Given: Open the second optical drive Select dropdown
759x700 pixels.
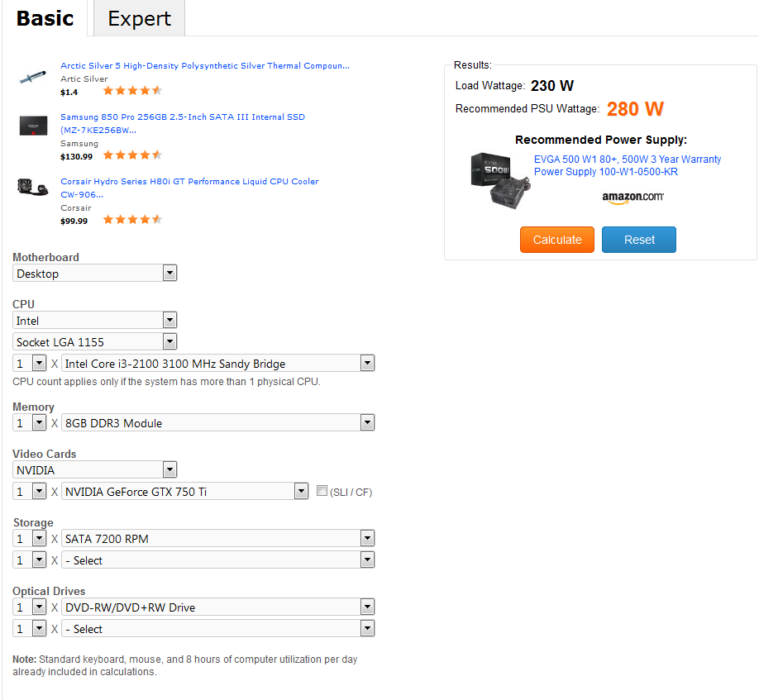Looking at the screenshot, I should [217, 629].
